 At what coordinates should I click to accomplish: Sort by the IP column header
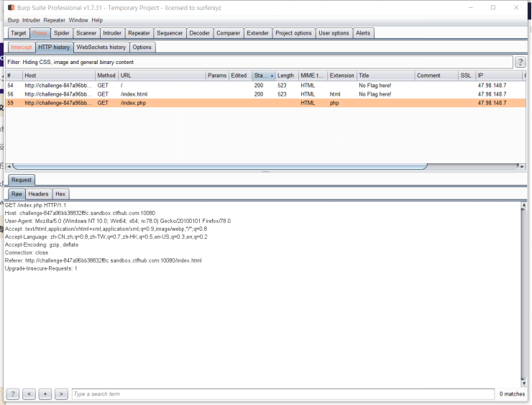pyautogui.click(x=499, y=76)
